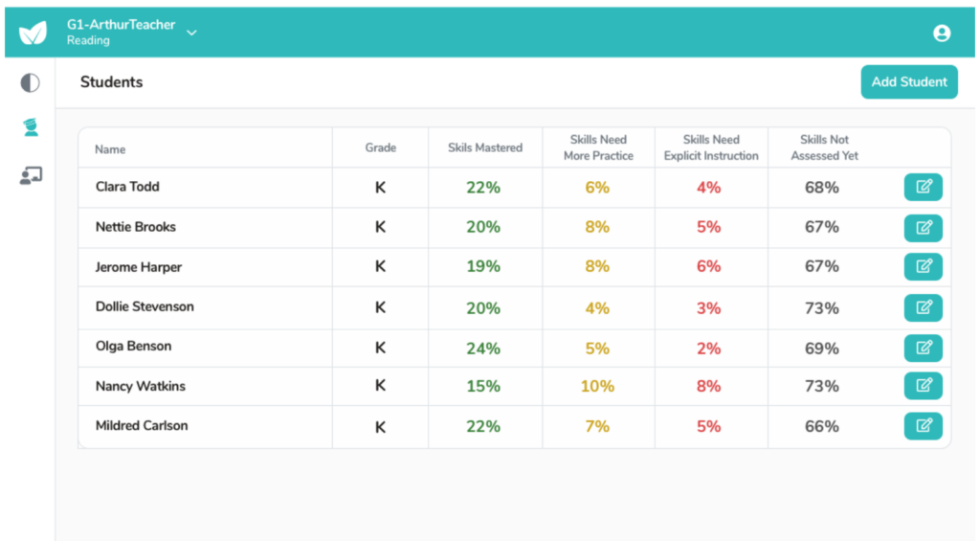The image size is (980, 541).
Task: Open class selector labeled G1-ArthurTeacher Reading
Action: pos(121,33)
